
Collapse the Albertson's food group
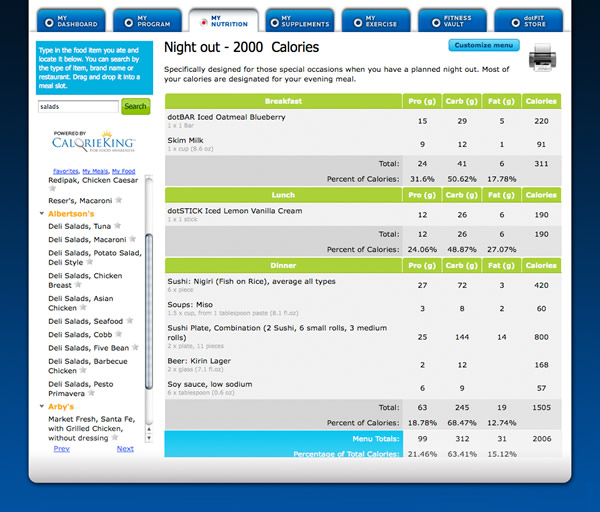42,214
